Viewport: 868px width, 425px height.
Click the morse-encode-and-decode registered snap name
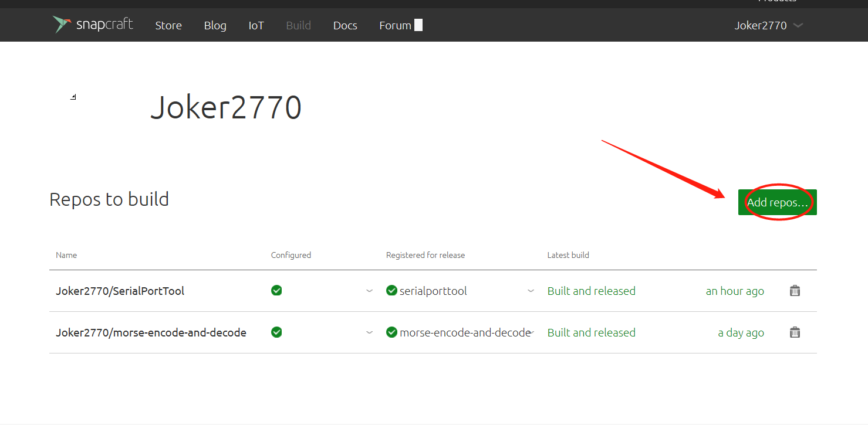pos(465,332)
